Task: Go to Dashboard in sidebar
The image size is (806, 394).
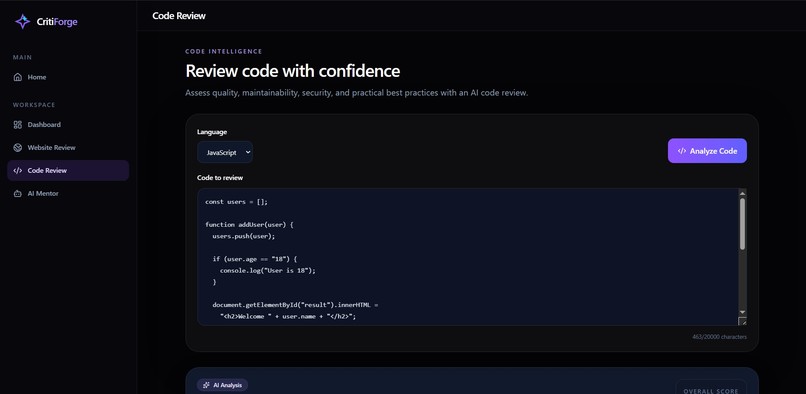Action: pyautogui.click(x=68, y=124)
